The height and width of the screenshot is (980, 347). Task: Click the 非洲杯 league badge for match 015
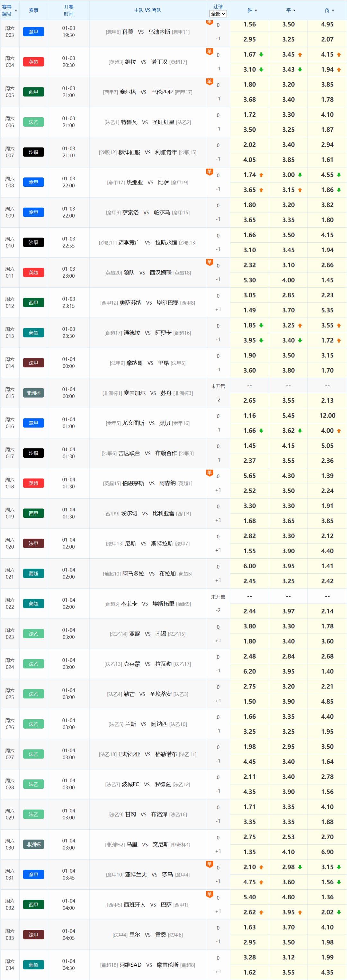click(33, 393)
